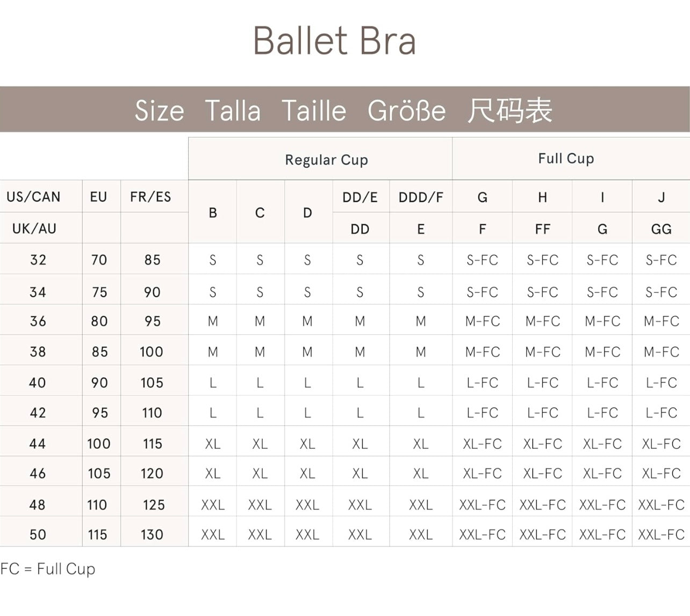Select the Regular Cup column group header

coord(326,160)
